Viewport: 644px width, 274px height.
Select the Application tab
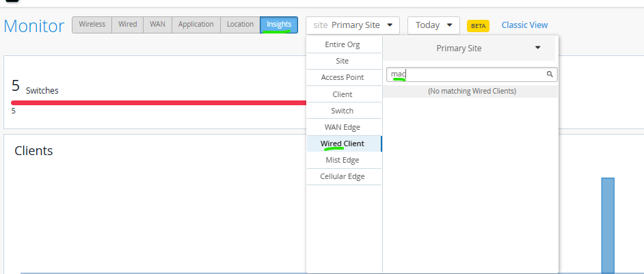point(196,25)
